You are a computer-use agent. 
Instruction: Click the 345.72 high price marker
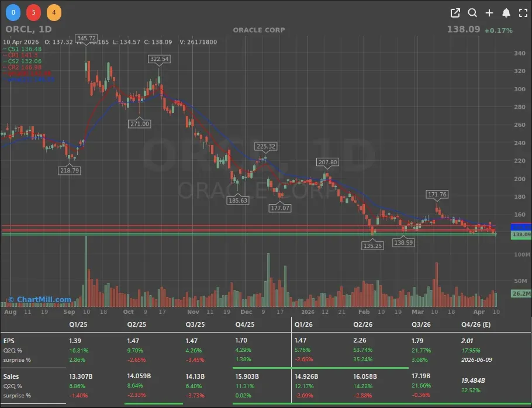(x=87, y=38)
